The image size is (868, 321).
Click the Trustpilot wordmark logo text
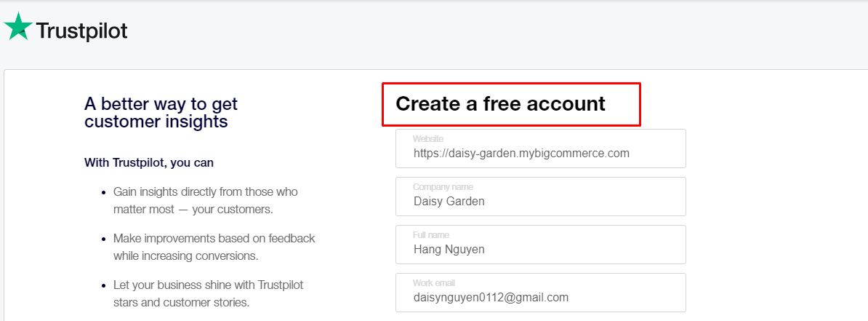tap(81, 31)
